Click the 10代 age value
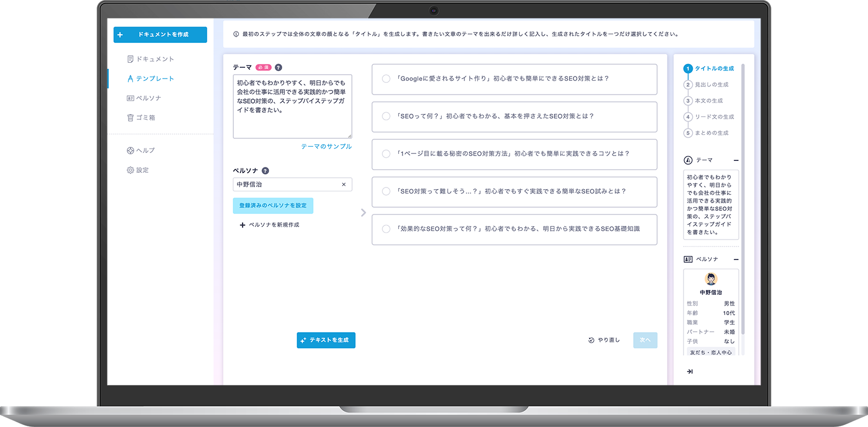The width and height of the screenshot is (868, 427). click(x=729, y=313)
